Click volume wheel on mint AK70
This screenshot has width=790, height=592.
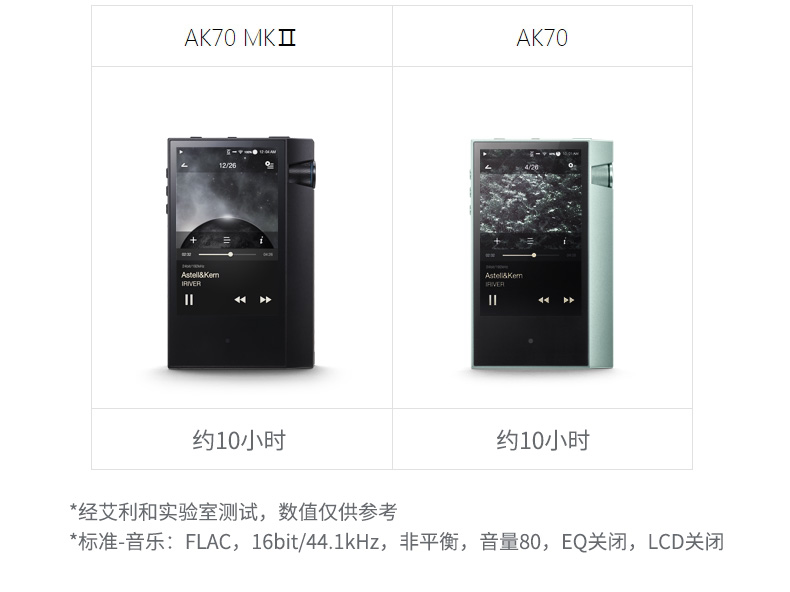tap(603, 176)
